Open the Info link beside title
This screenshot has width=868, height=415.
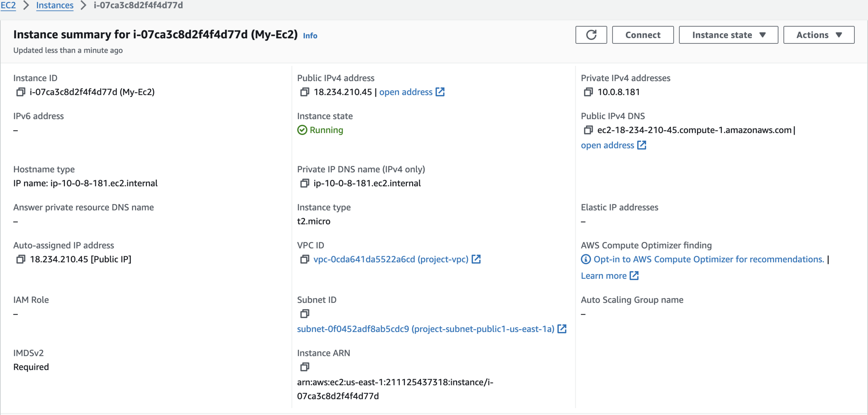[x=310, y=35]
